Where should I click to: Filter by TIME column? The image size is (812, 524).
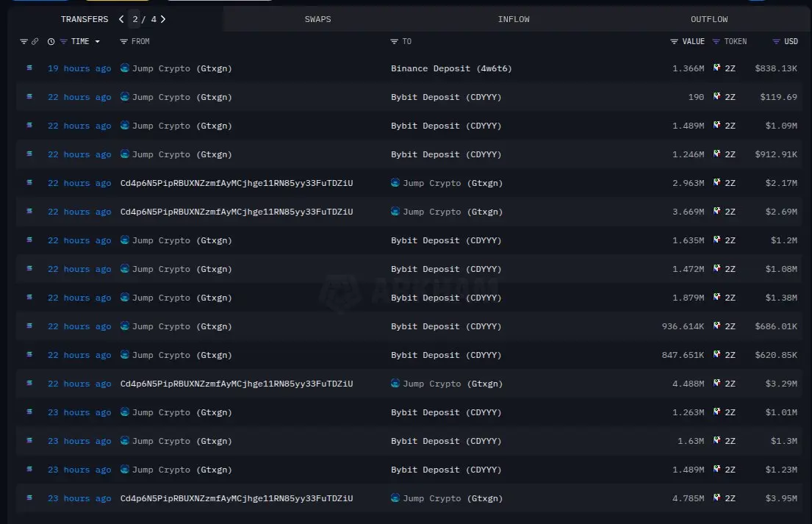tap(63, 41)
